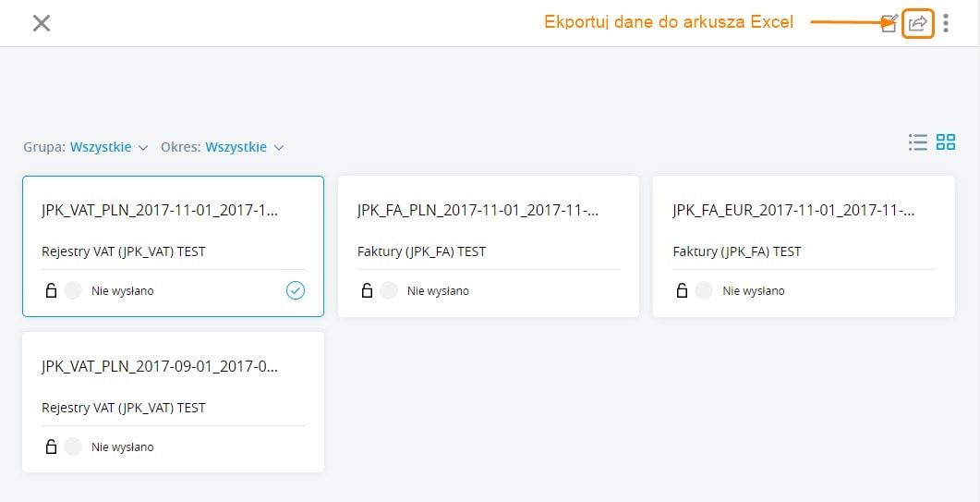Expand the Grupa filter dropdown
This screenshot has height=502, width=980.
108,147
